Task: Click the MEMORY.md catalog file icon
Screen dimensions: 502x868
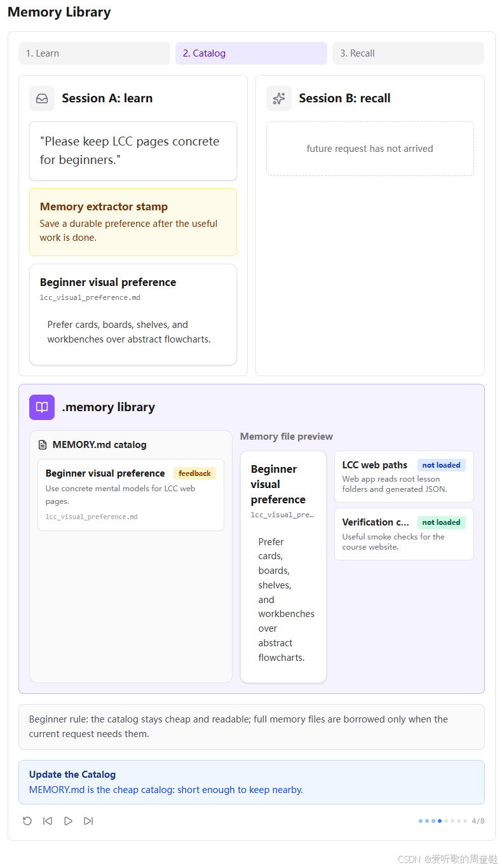Action: [43, 445]
